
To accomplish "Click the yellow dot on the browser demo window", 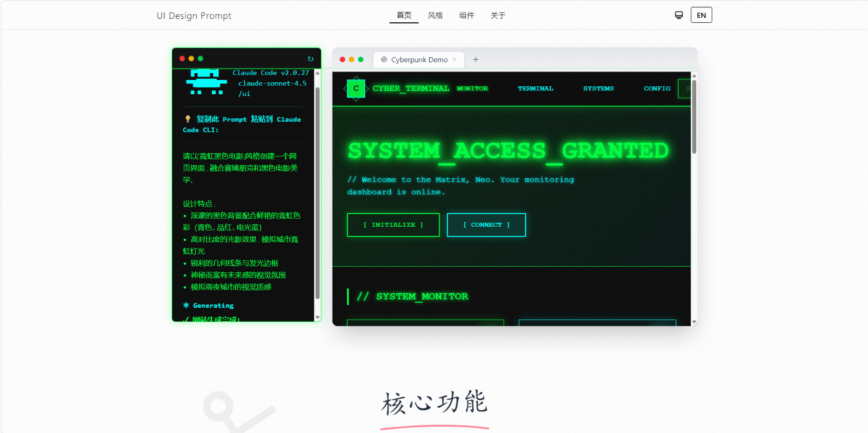I will click(x=352, y=59).
